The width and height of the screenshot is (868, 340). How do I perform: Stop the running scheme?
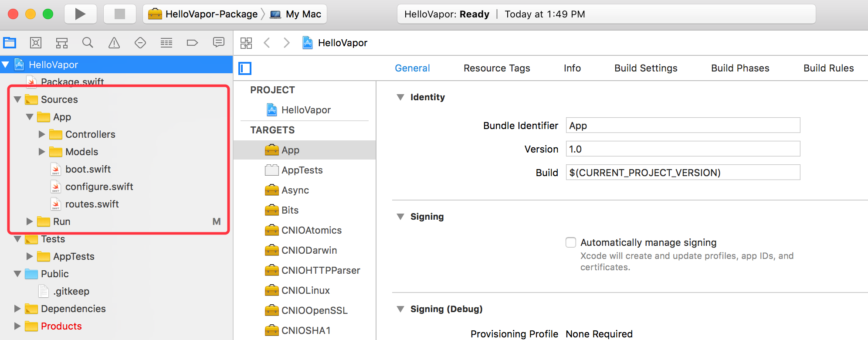pyautogui.click(x=119, y=14)
